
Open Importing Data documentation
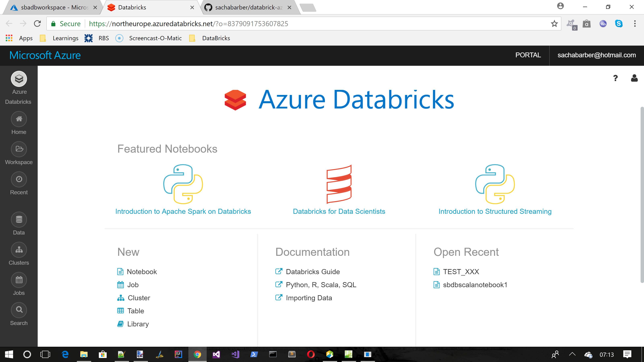pos(303,298)
